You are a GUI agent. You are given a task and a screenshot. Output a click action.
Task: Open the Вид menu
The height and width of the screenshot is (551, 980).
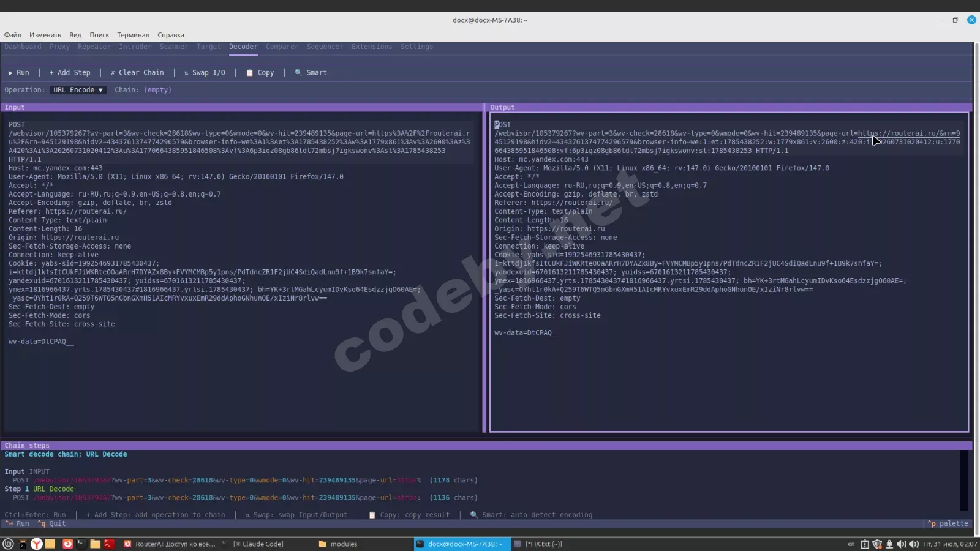coord(75,35)
